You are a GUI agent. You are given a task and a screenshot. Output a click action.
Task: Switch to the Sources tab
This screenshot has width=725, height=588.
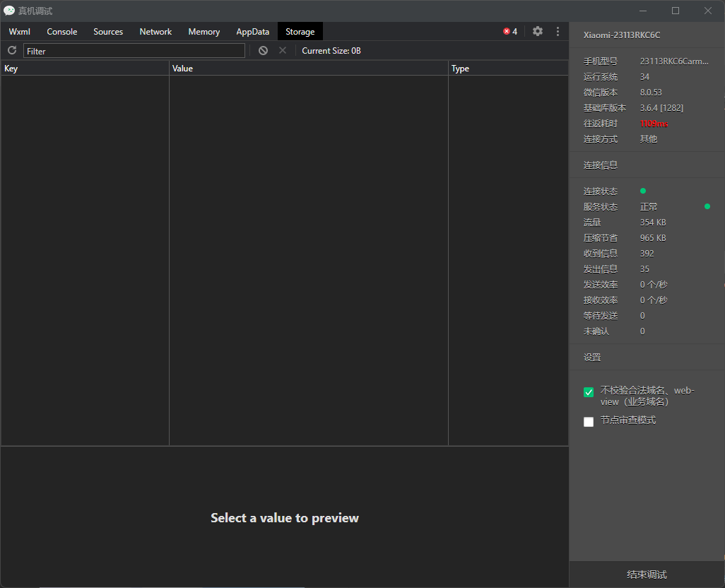(x=108, y=31)
